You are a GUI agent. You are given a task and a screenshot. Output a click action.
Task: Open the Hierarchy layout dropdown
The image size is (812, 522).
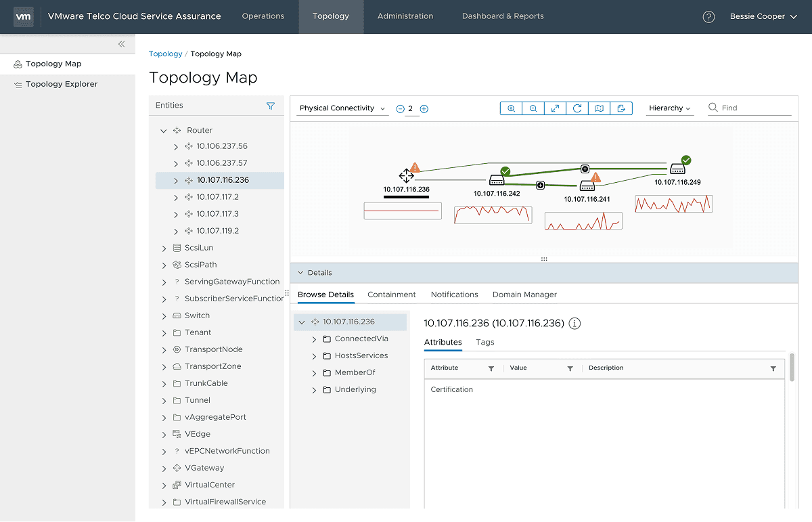pos(669,108)
